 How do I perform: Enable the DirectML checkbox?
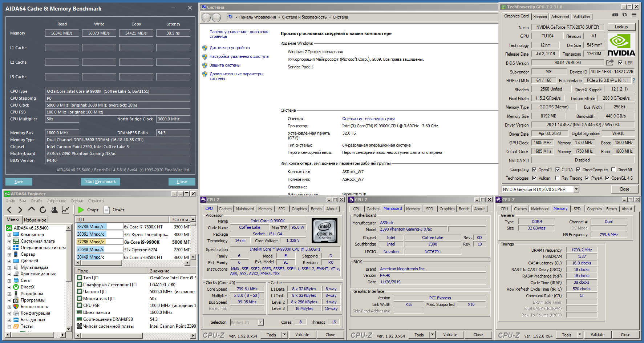coord(613,169)
